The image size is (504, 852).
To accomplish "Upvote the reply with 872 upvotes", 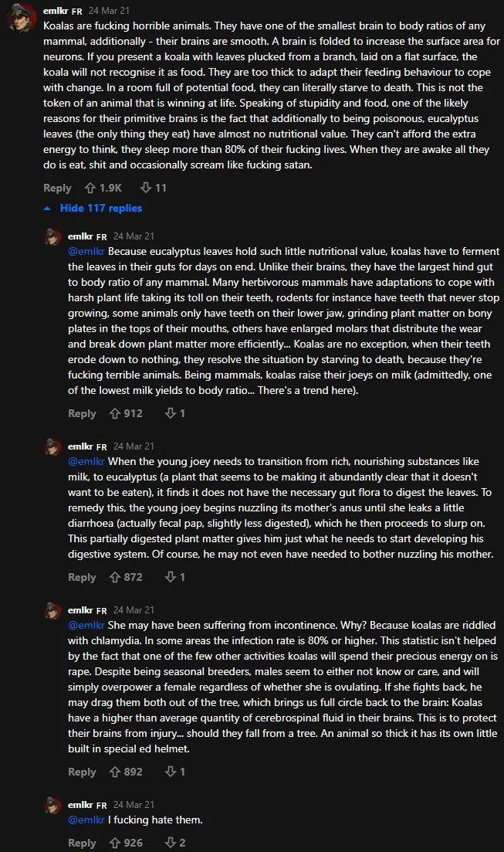I will click(115, 577).
